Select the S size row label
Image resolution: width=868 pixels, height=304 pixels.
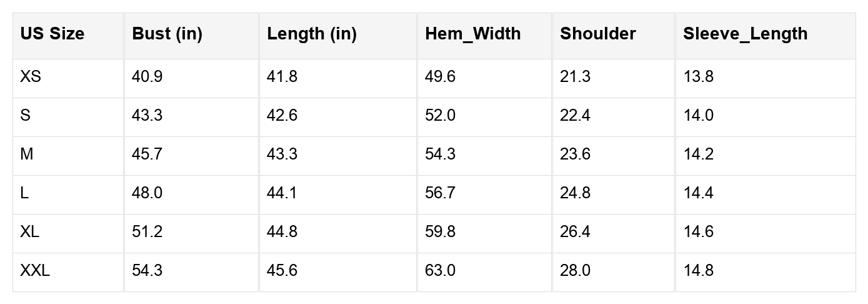(26, 116)
